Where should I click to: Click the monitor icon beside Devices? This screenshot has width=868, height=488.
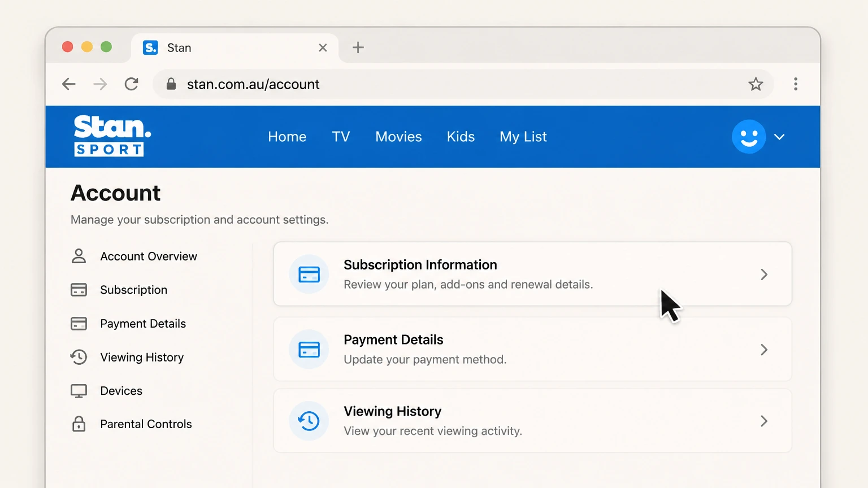coord(79,391)
